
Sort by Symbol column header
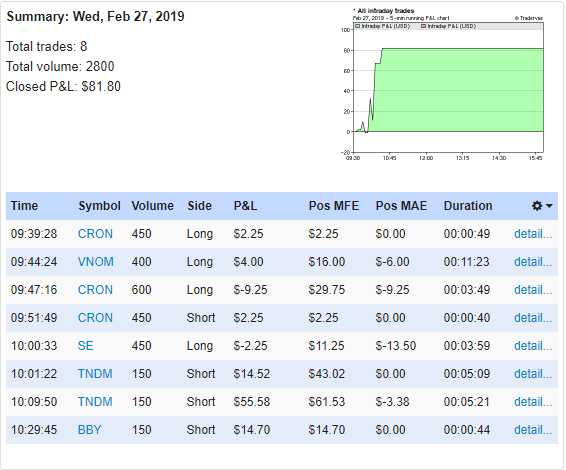pos(100,206)
